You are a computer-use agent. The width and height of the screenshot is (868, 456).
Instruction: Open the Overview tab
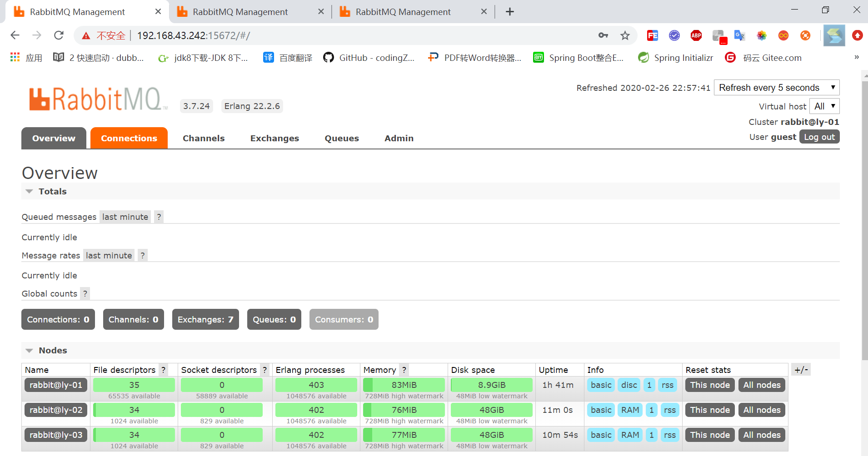(54, 138)
